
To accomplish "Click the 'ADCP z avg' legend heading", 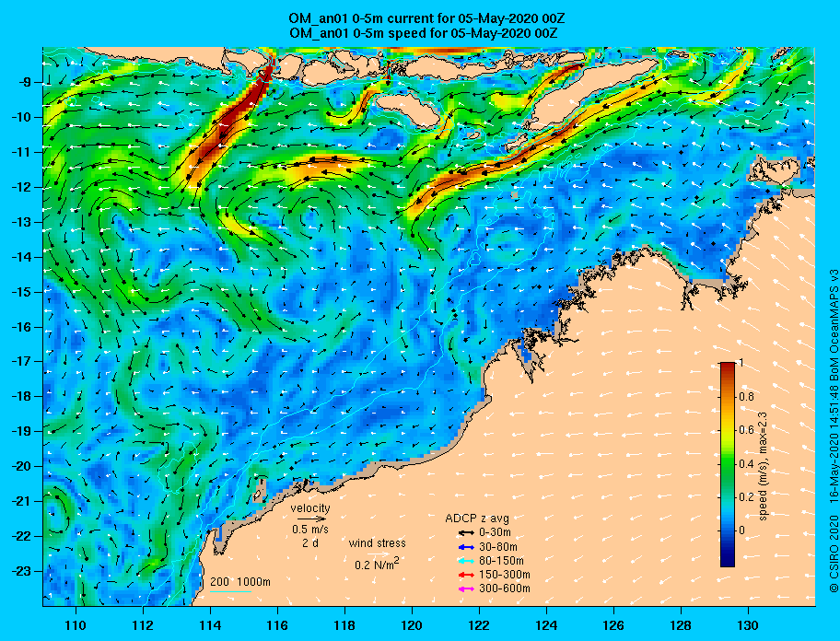I will click(x=477, y=519).
